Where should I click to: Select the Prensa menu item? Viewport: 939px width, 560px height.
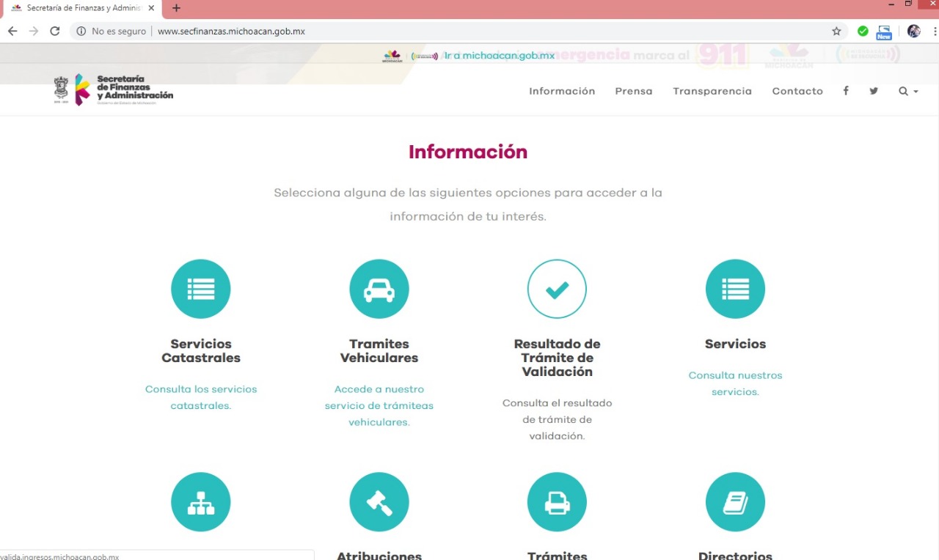(633, 91)
